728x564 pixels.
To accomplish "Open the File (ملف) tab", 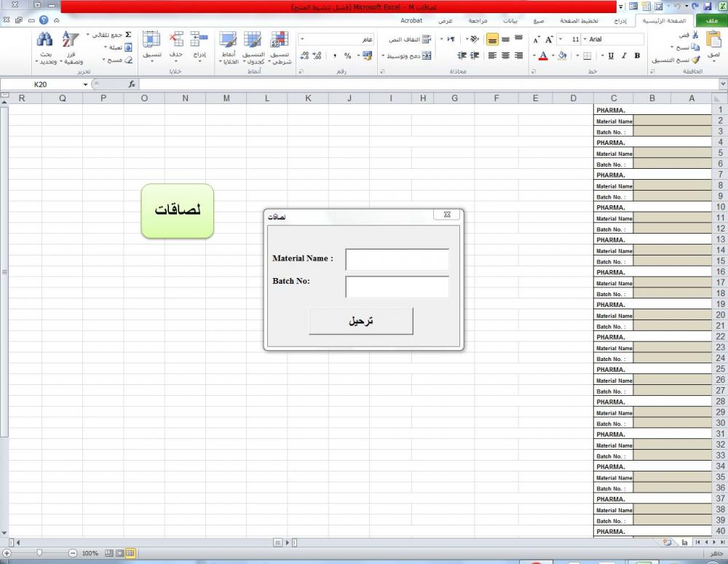I will [x=711, y=21].
